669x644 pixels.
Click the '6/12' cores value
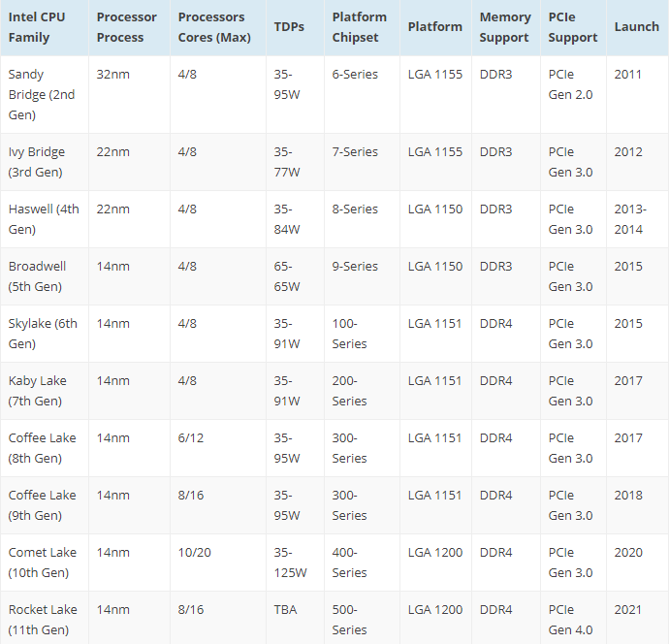coord(191,437)
